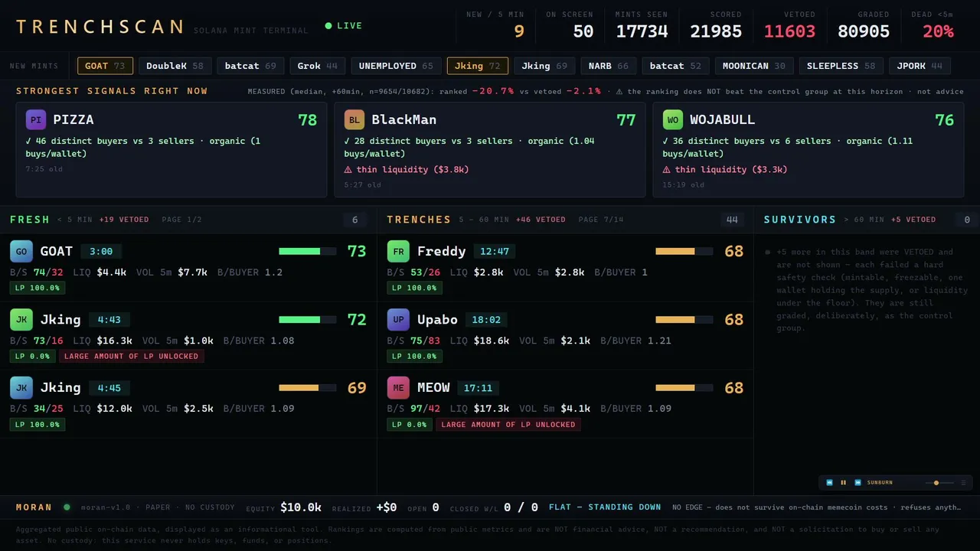Click LP 100.0% tag on Upabo row

pos(414,357)
